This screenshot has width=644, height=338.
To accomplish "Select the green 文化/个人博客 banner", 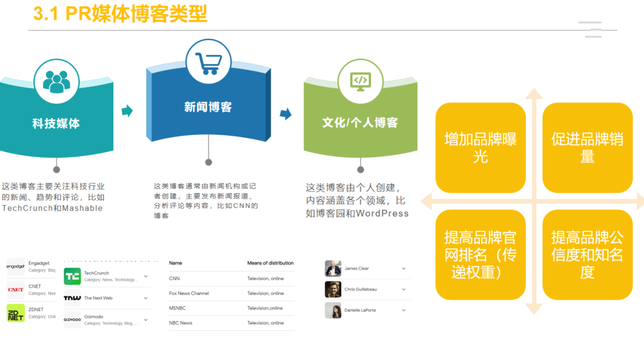I will click(x=361, y=117).
